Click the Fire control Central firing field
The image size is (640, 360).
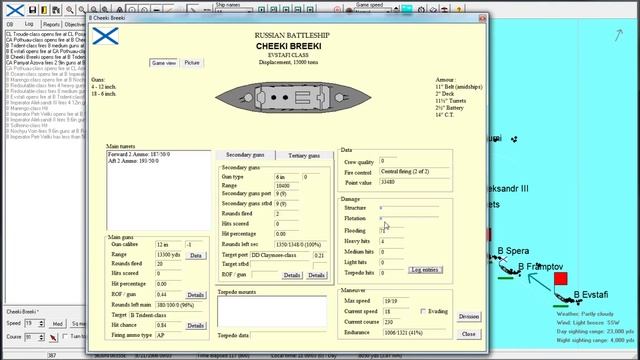tap(414, 172)
